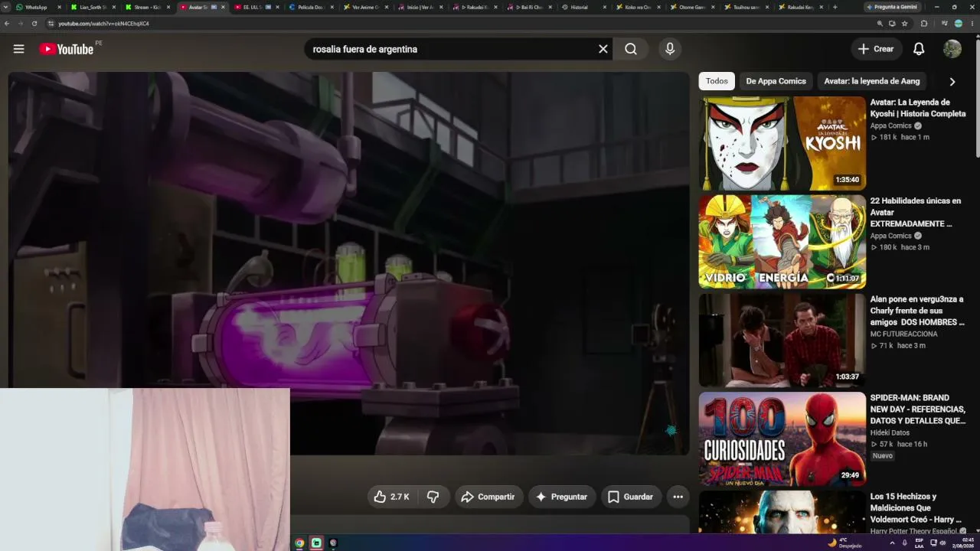The height and width of the screenshot is (551, 980).
Task: Open the Kyoshi Historia Completa thumbnail
Action: 782,143
